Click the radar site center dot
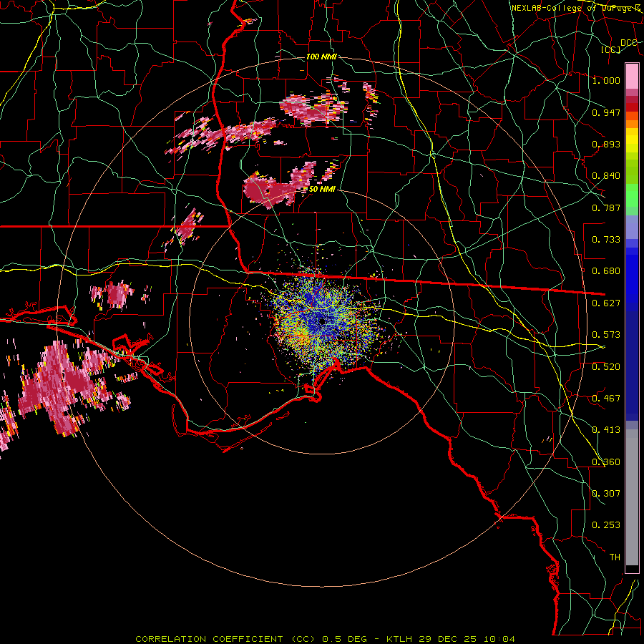The width and height of the screenshot is (644, 644). [x=323, y=321]
